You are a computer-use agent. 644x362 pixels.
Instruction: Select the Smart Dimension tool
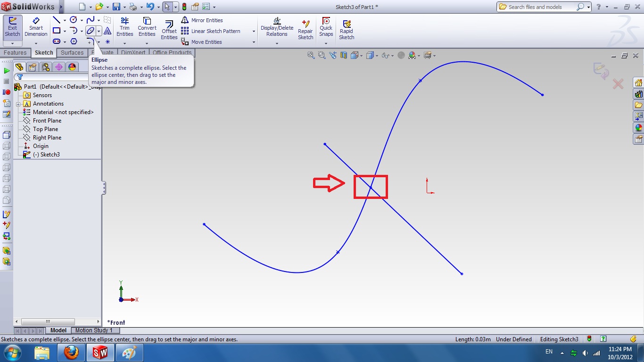pos(36,27)
